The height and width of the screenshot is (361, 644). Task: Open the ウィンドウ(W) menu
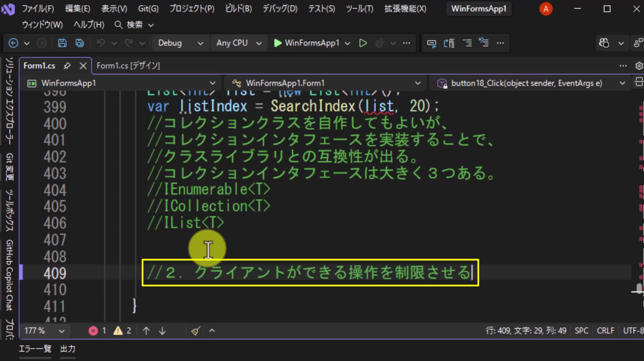[42, 25]
